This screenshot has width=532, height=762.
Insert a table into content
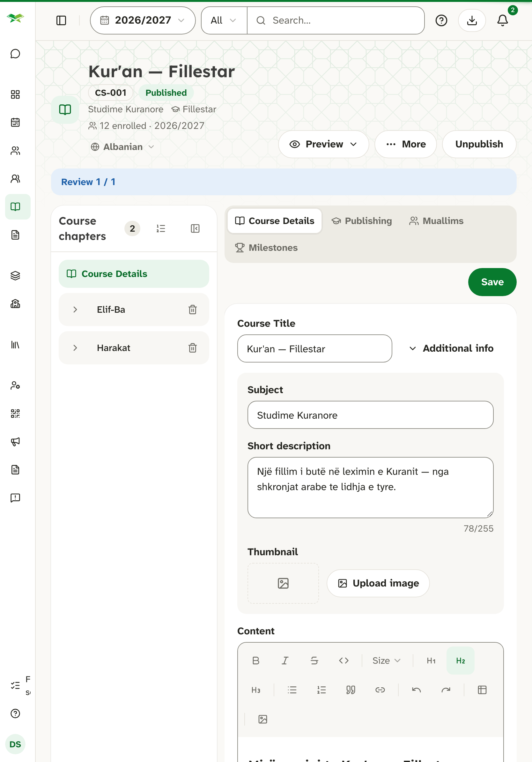coord(482,690)
